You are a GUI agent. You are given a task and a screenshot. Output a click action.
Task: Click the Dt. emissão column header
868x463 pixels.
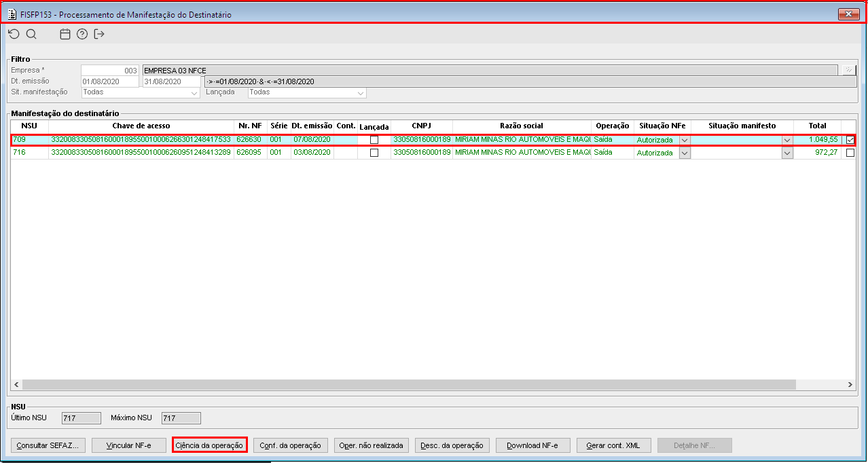(312, 126)
